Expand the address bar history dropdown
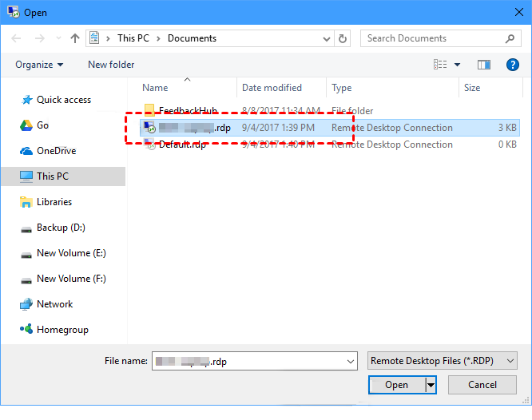 (x=327, y=38)
